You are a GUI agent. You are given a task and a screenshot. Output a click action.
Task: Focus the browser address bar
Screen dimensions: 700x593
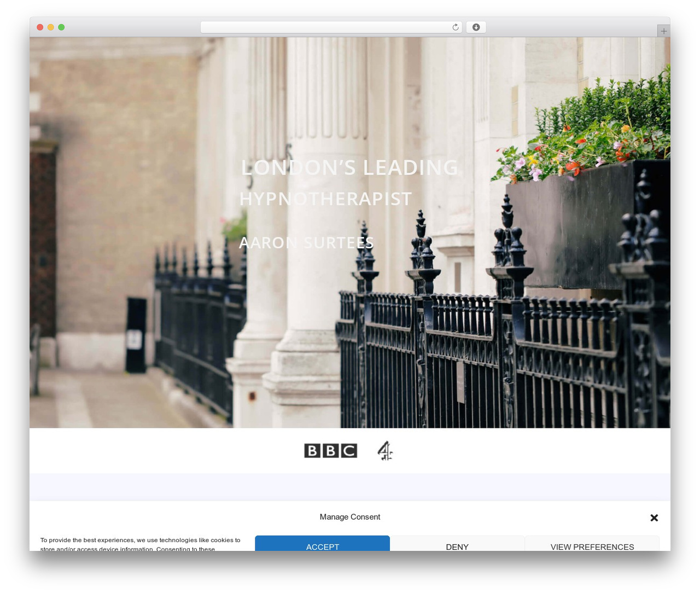331,27
